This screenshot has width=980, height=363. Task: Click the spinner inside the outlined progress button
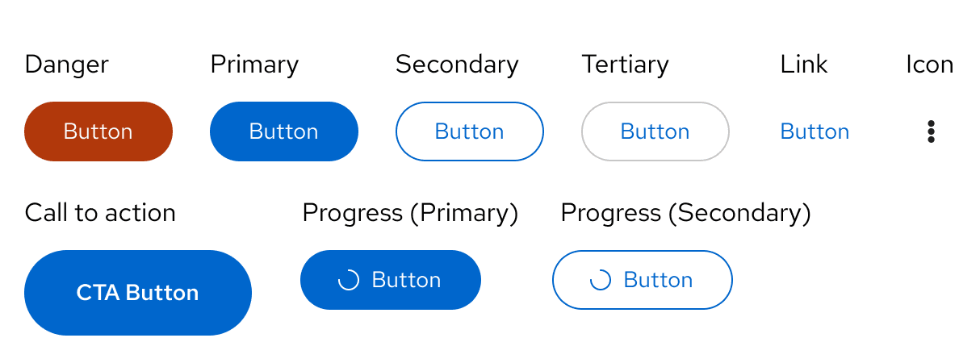[x=601, y=280]
